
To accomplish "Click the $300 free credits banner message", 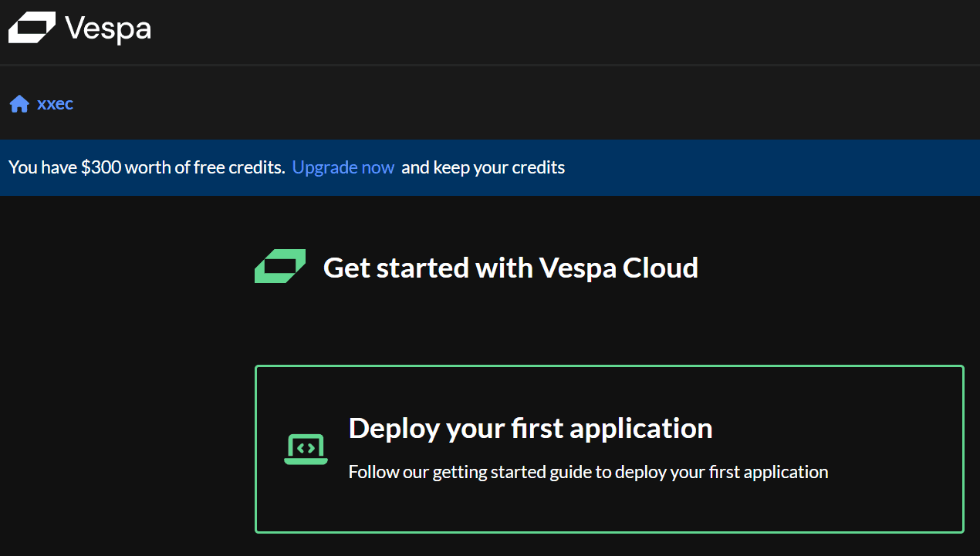I will (x=147, y=167).
